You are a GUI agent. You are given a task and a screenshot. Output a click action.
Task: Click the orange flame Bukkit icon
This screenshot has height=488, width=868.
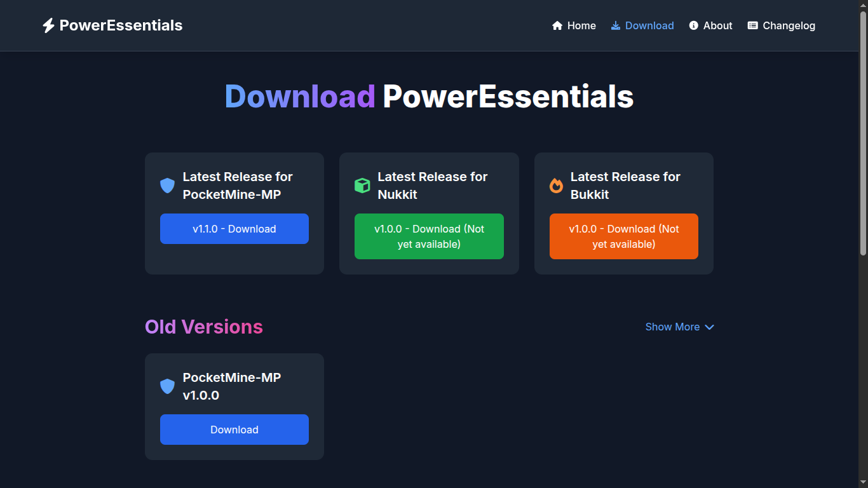pos(556,186)
